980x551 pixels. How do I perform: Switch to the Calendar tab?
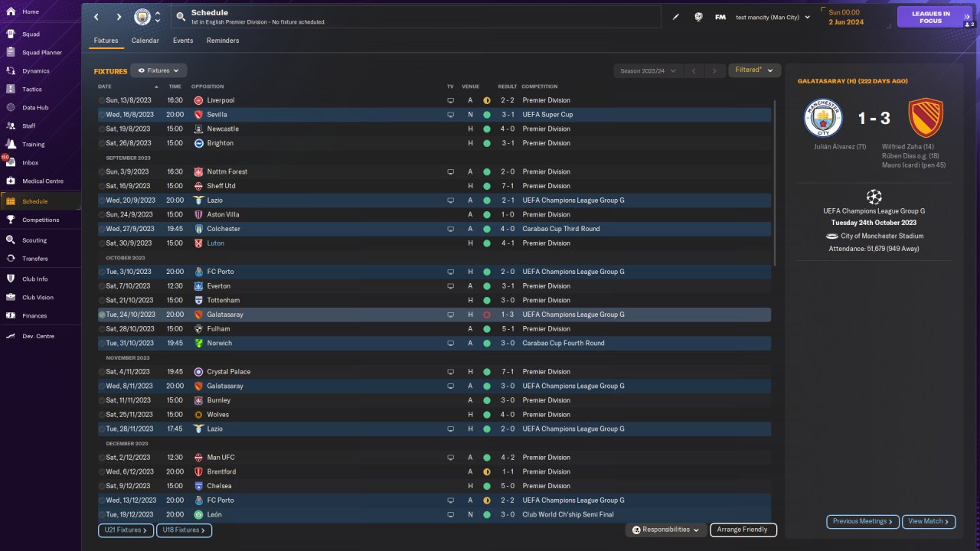tap(145, 41)
